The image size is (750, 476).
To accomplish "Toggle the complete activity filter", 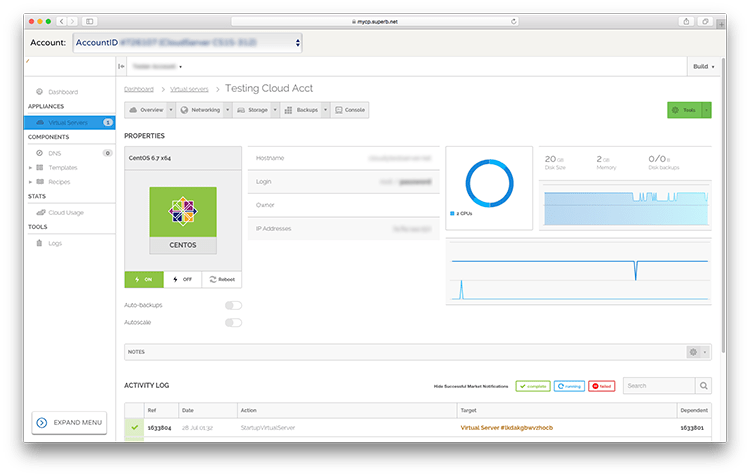I will 533,386.
